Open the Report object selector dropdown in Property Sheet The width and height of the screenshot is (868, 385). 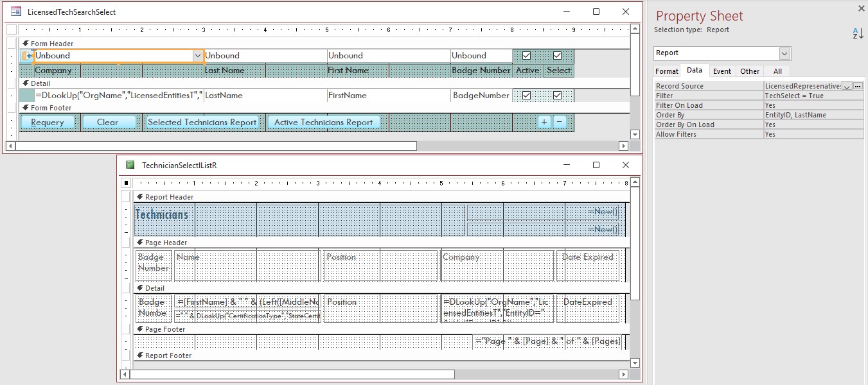click(x=784, y=53)
